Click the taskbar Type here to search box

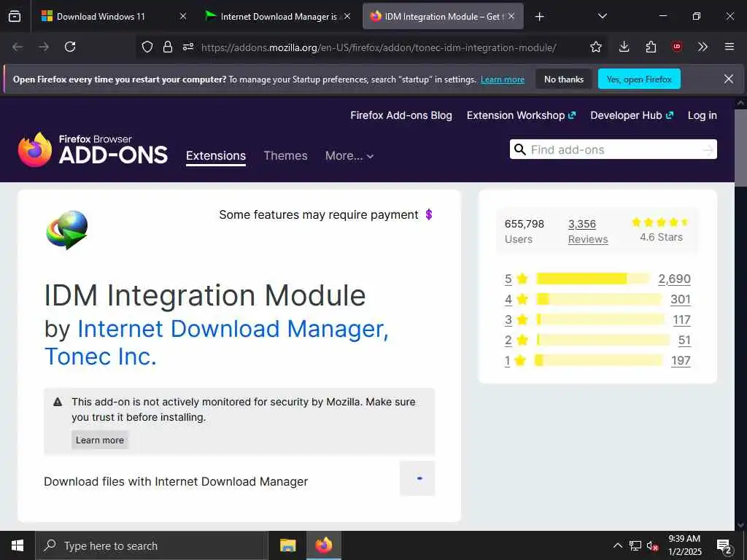tap(151, 545)
